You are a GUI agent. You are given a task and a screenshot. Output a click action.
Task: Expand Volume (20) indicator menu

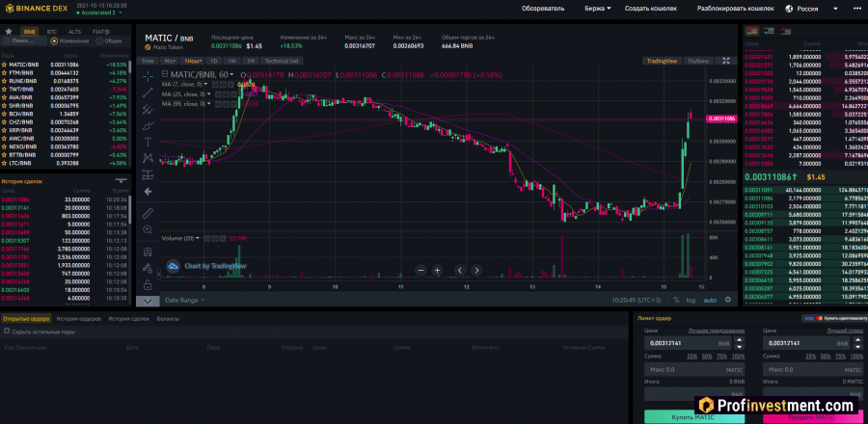[198, 238]
